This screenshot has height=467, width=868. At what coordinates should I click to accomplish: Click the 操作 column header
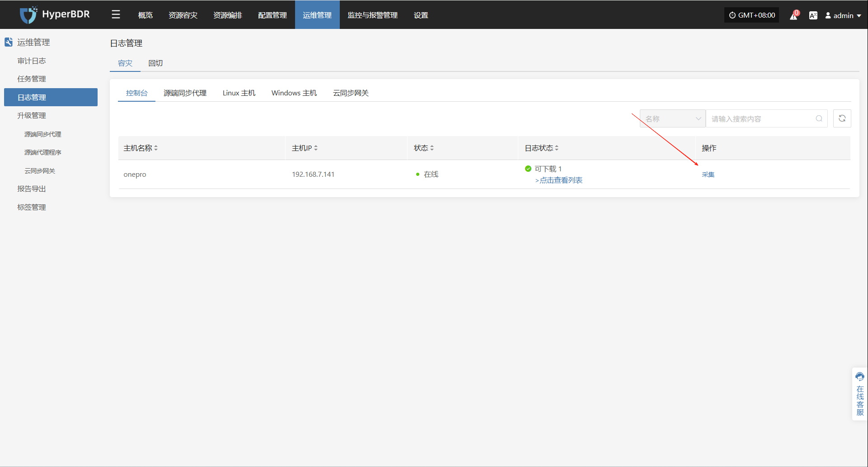pyautogui.click(x=709, y=148)
